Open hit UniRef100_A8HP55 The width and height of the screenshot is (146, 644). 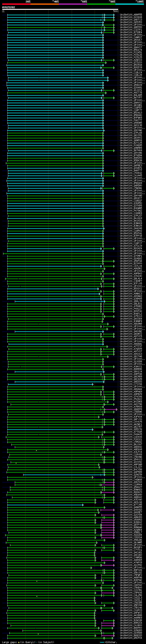pos(131,15)
